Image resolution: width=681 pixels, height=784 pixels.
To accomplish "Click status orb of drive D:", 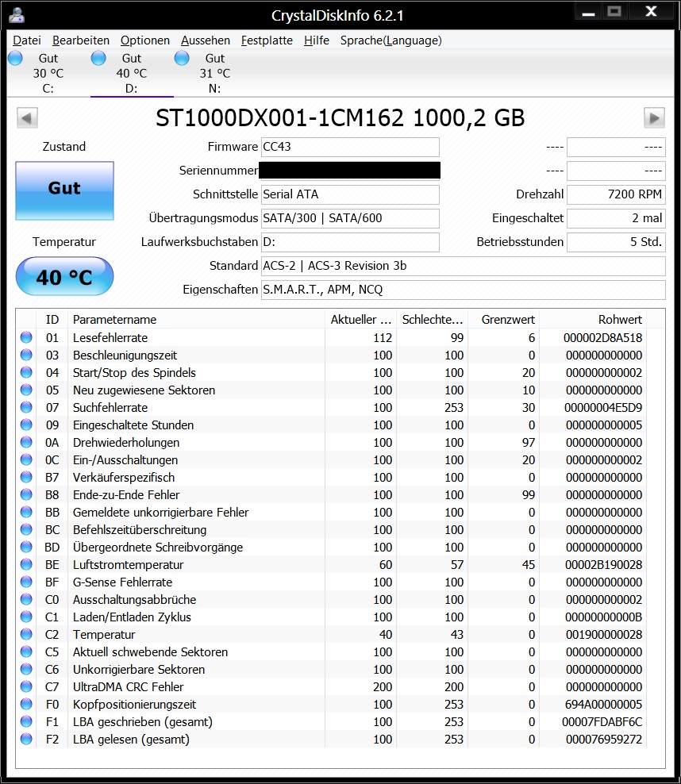I will [x=98, y=58].
